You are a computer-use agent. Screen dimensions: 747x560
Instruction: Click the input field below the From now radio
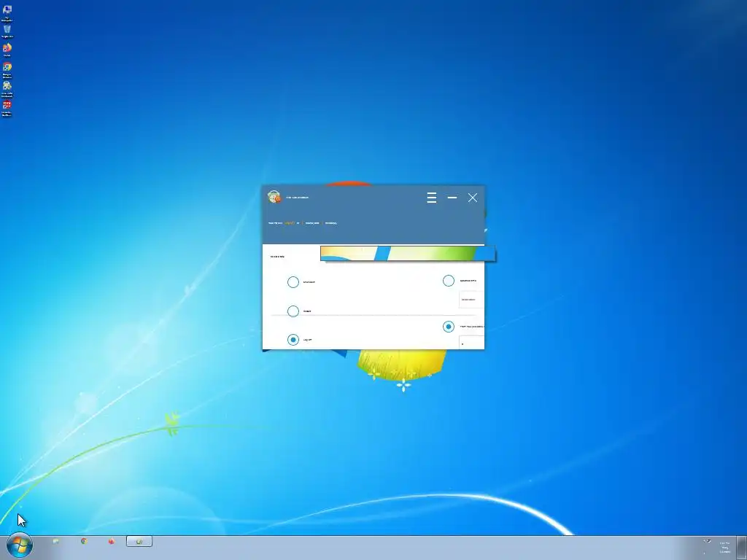pos(472,343)
